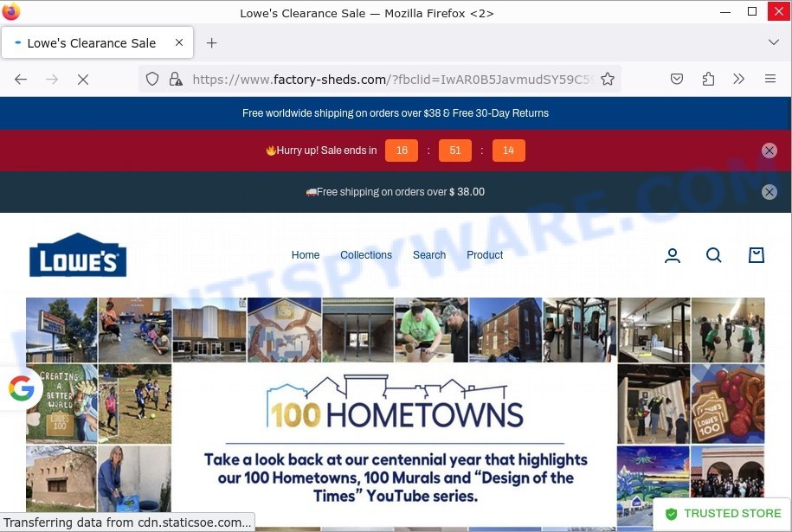Click the brick house photo thumbnail
792x532 pixels.
point(505,330)
